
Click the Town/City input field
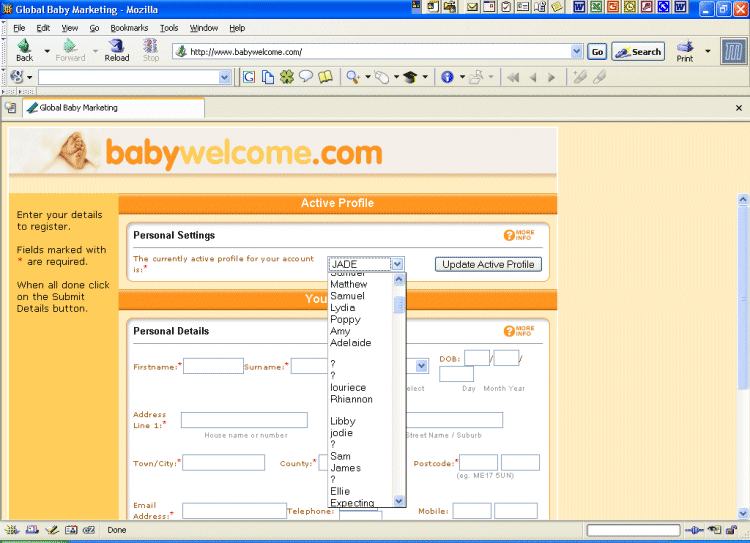pos(223,463)
